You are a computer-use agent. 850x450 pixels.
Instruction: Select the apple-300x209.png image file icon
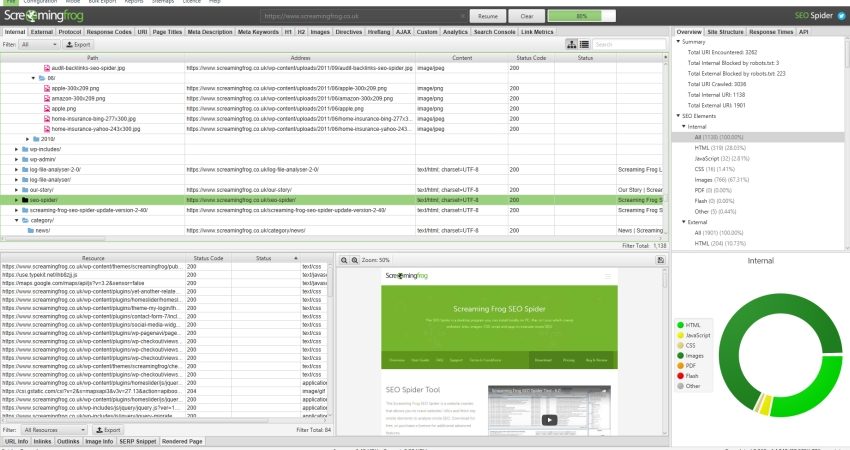47,88
